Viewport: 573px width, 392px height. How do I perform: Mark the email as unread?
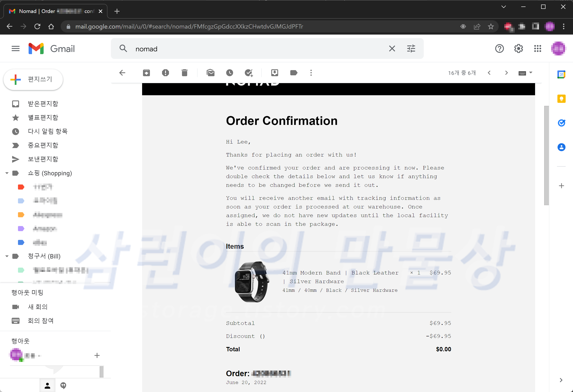click(x=210, y=73)
